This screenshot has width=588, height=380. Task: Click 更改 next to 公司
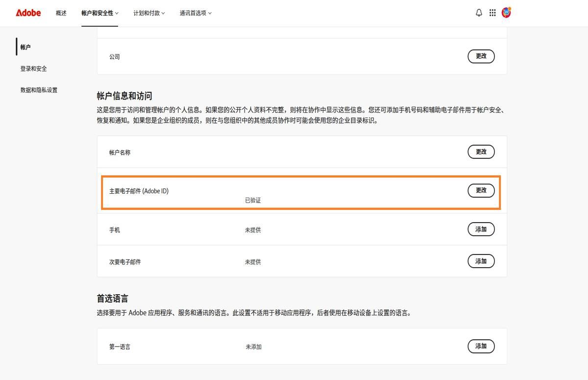coord(481,56)
